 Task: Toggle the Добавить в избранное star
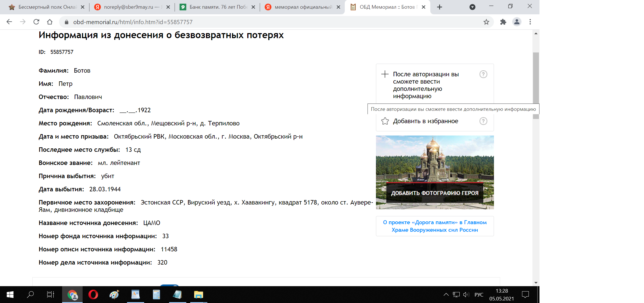[385, 121]
